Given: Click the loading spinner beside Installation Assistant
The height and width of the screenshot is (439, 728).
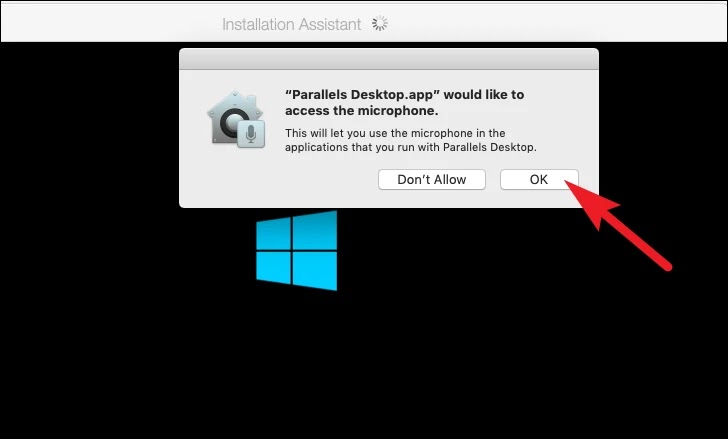Looking at the screenshot, I should coord(380,23).
